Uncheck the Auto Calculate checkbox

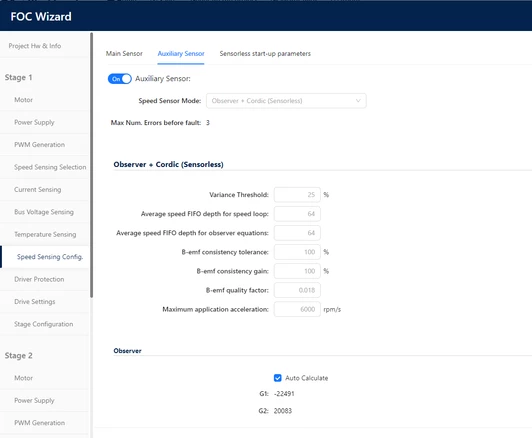(278, 378)
